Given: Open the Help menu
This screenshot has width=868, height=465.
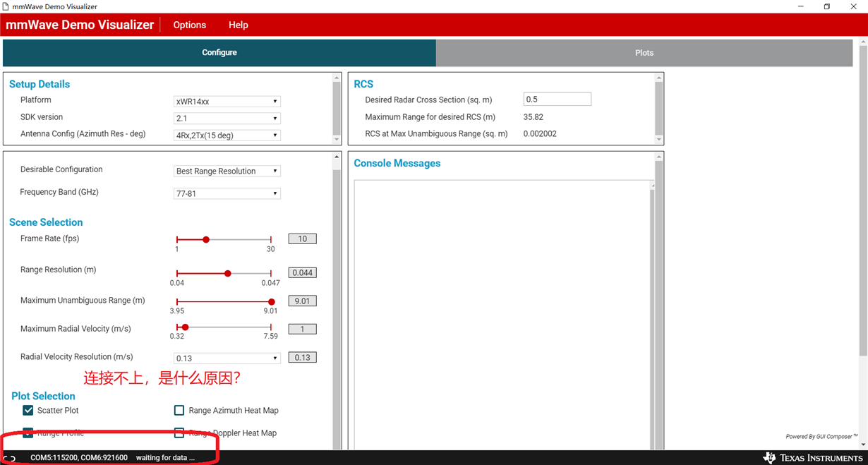Looking at the screenshot, I should tap(239, 25).
